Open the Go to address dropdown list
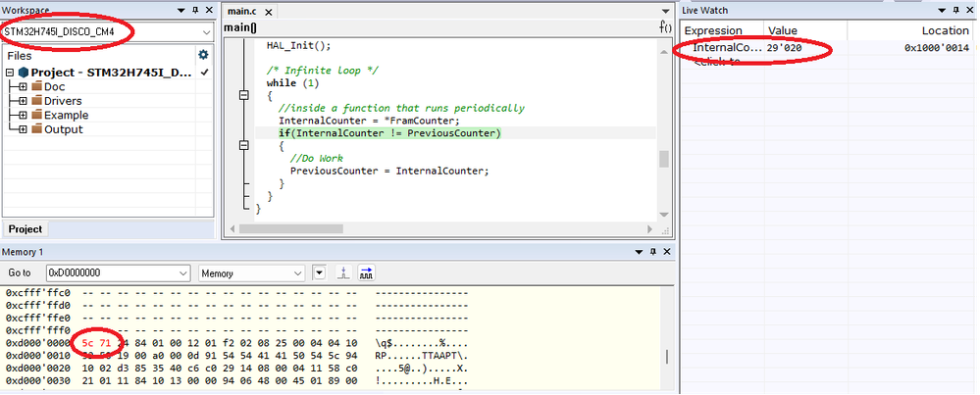Screen dimensions: 980x395 pos(183,273)
